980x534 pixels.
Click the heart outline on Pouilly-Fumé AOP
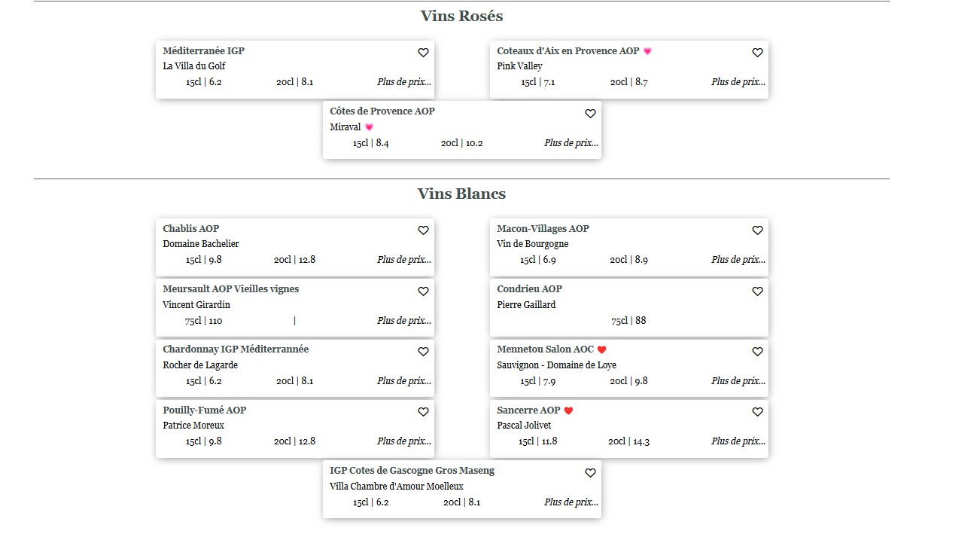[423, 412]
